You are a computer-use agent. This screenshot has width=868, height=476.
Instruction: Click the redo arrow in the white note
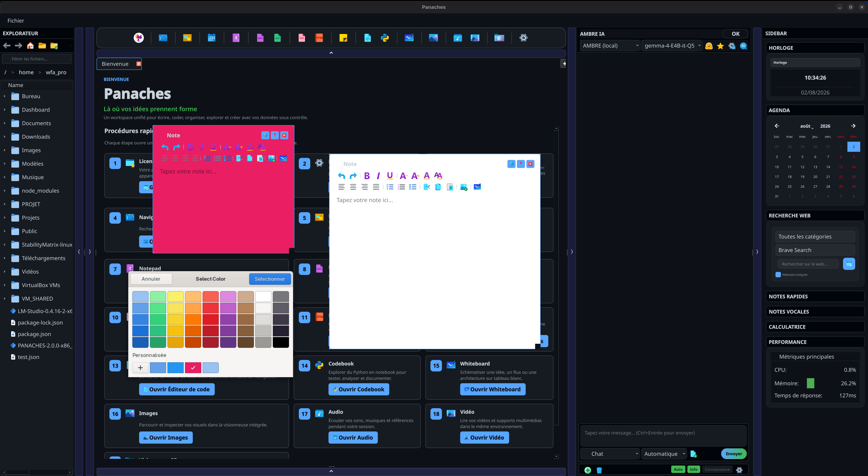click(353, 176)
